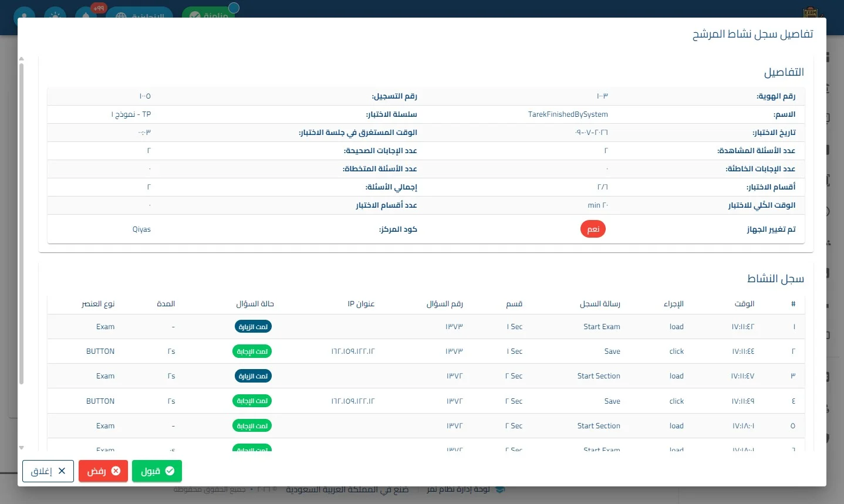Click the نوع العنصر column header
Image resolution: width=844 pixels, height=504 pixels.
click(x=98, y=304)
